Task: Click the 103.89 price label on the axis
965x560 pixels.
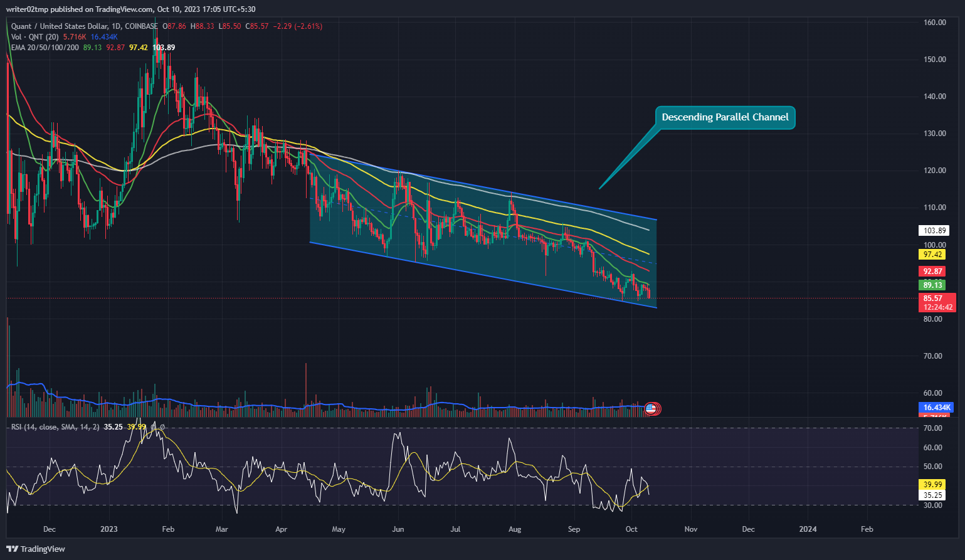Action: (x=933, y=231)
